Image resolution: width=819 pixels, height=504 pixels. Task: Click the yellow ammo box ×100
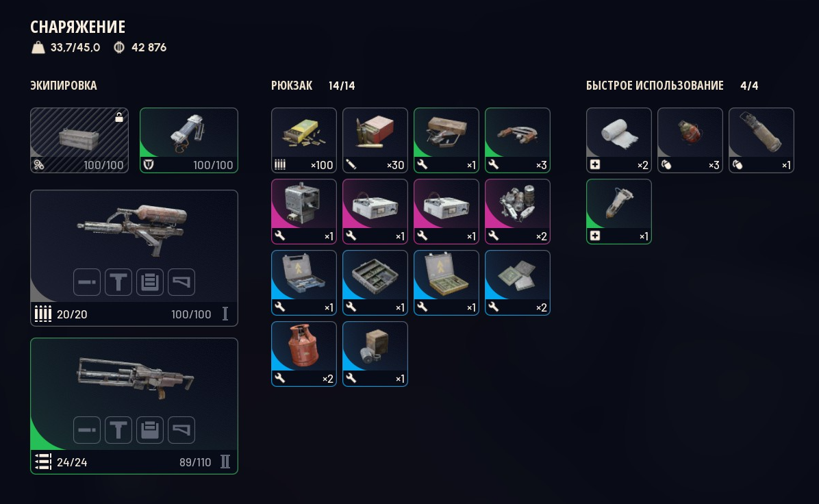click(304, 140)
